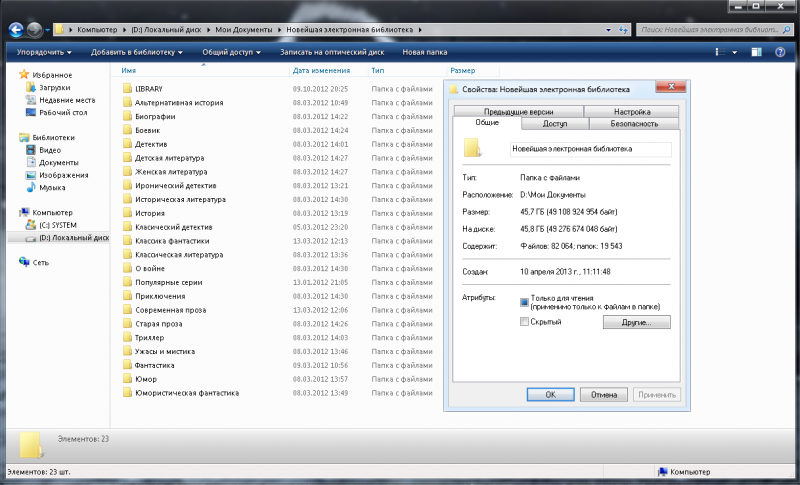Expand subfolders arrow after Компьютер in breadcrumb
The width and height of the screenshot is (800, 485).
click(124, 30)
